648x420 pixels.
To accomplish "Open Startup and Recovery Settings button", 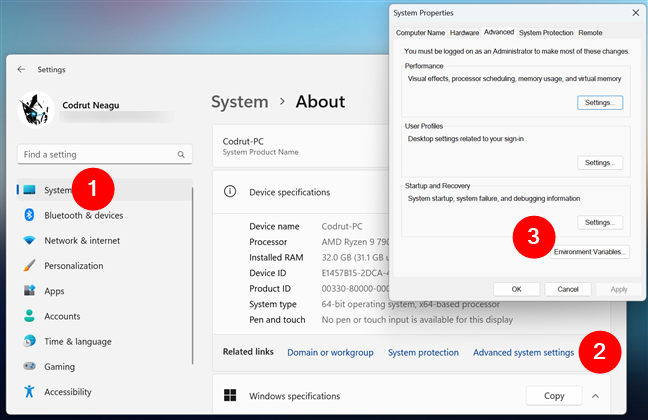I will pyautogui.click(x=600, y=222).
